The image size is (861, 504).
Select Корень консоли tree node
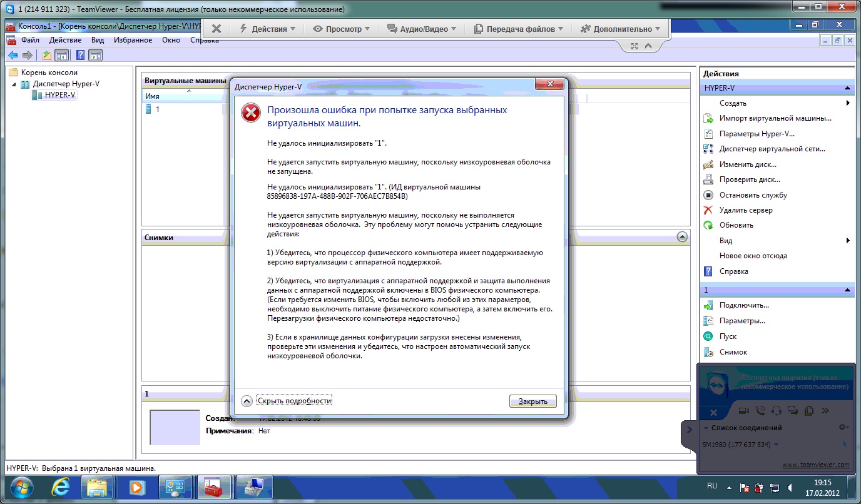pyautogui.click(x=49, y=73)
